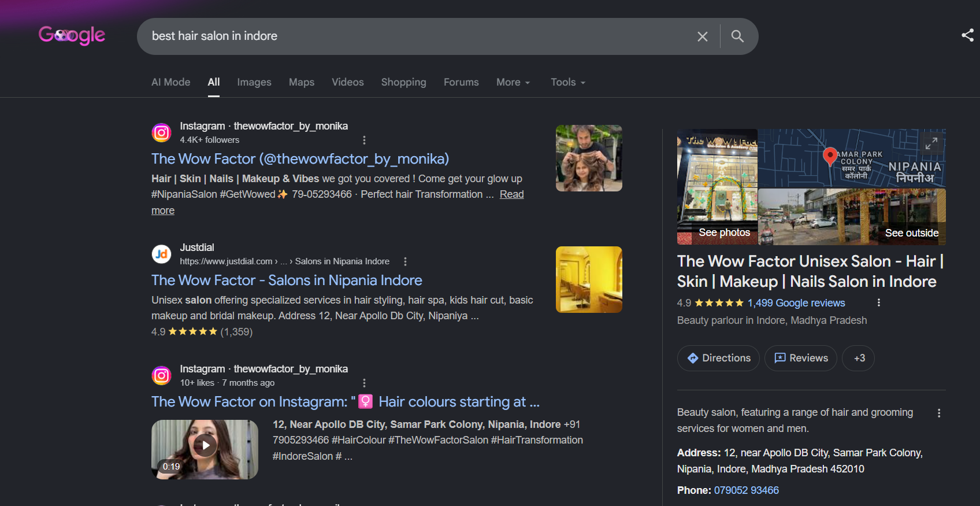Image resolution: width=980 pixels, height=506 pixels.
Task: Open the 1,499 Google reviews link
Action: click(796, 303)
